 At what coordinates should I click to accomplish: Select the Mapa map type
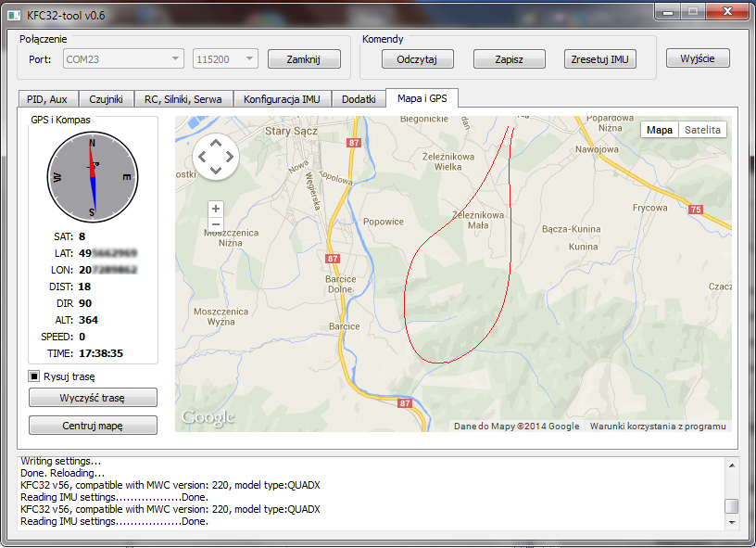point(660,130)
